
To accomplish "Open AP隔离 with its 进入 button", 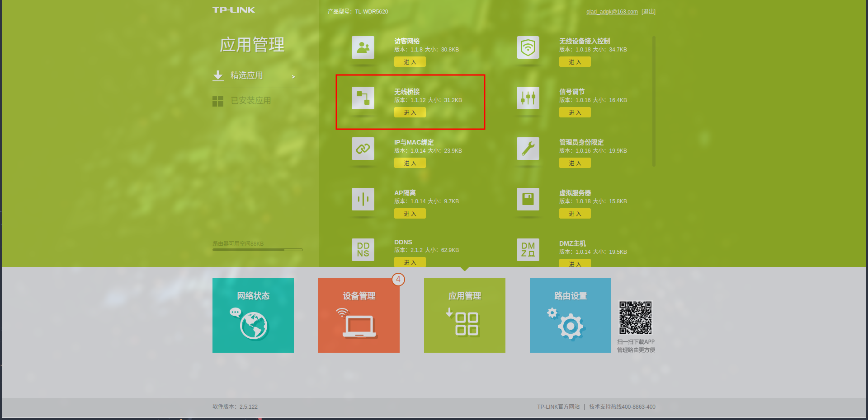I will click(x=410, y=214).
